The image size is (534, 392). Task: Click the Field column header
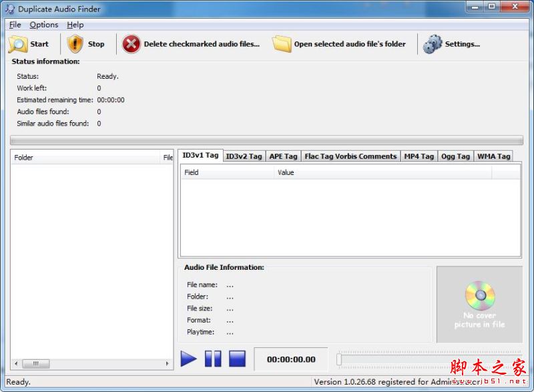tap(227, 172)
